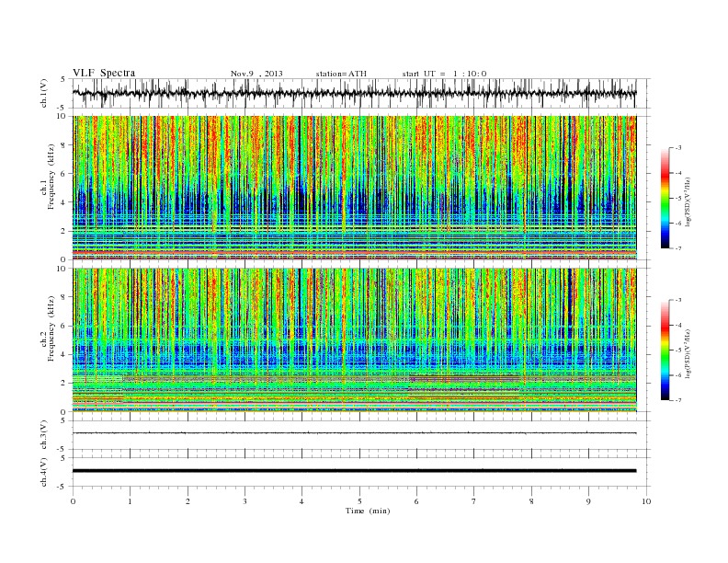The image size is (728, 563).
Task: Click the "Nov.9 , 2013" date text
Action: (x=256, y=74)
